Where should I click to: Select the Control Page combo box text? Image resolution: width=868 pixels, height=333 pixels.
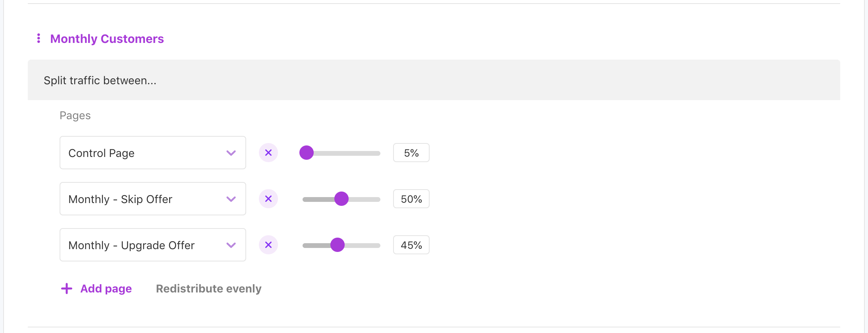(x=102, y=153)
